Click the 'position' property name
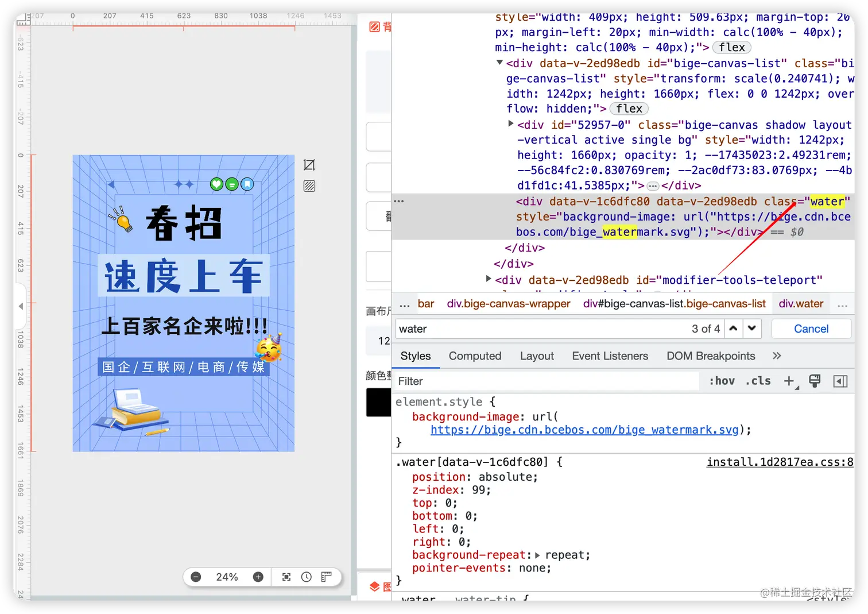 click(x=439, y=477)
